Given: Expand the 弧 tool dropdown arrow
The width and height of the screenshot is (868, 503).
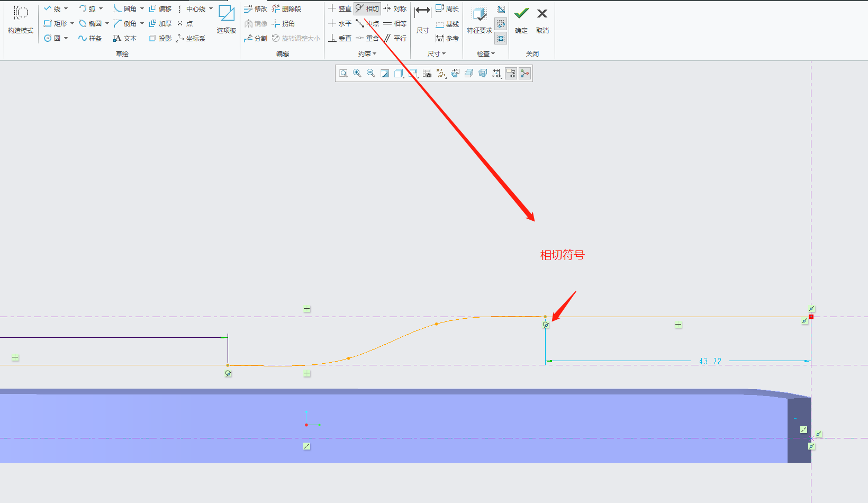Looking at the screenshot, I should (101, 9).
